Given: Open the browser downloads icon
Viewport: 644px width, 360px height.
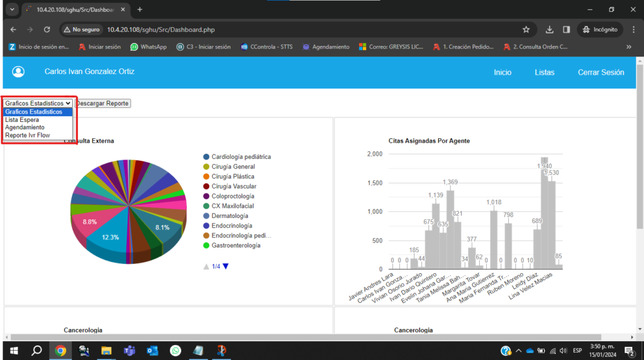Looking at the screenshot, I should 549,30.
